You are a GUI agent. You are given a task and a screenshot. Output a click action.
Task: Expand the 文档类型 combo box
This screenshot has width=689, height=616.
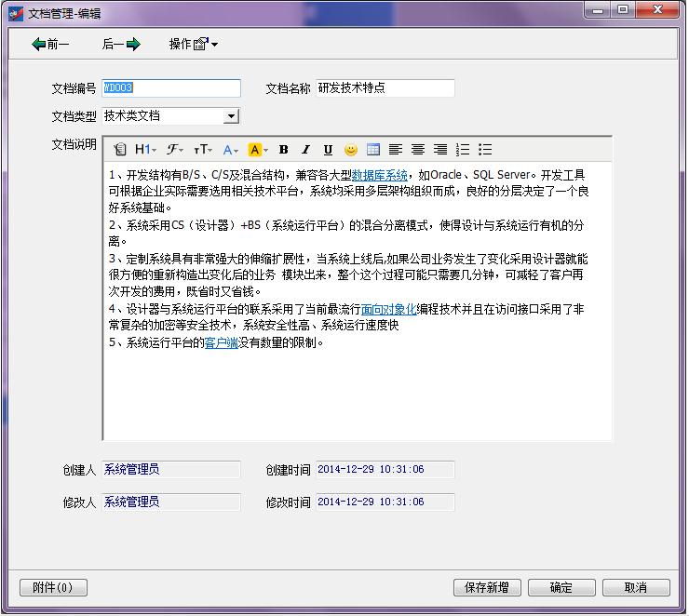[x=231, y=116]
